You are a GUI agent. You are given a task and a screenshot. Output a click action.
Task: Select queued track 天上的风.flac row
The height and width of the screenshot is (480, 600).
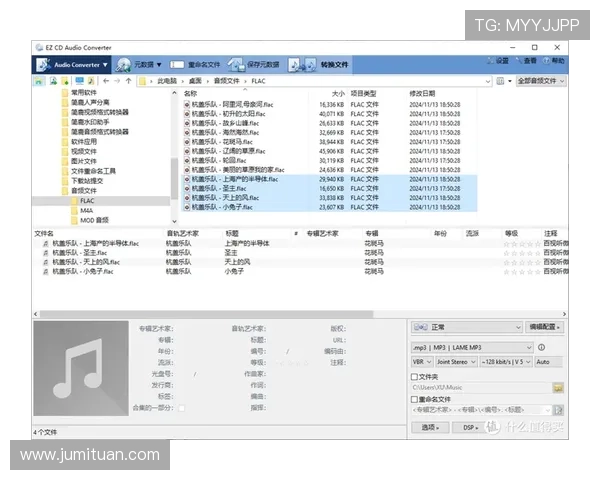coord(300,262)
